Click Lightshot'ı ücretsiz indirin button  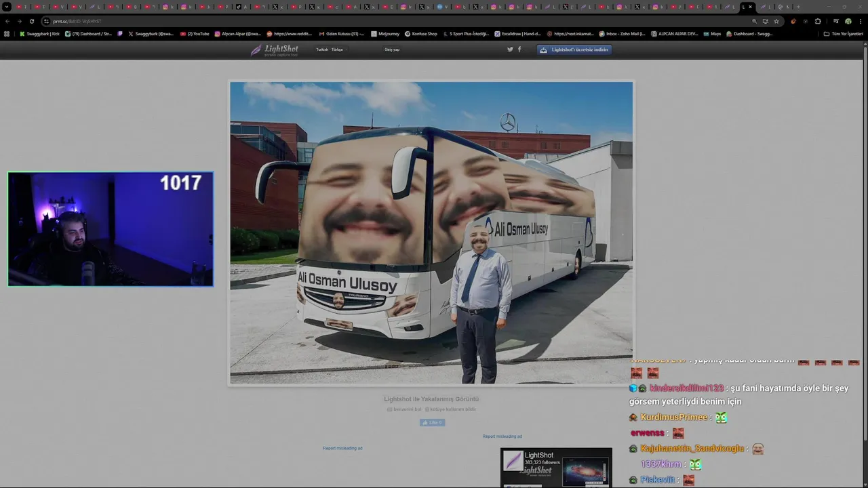[574, 49]
